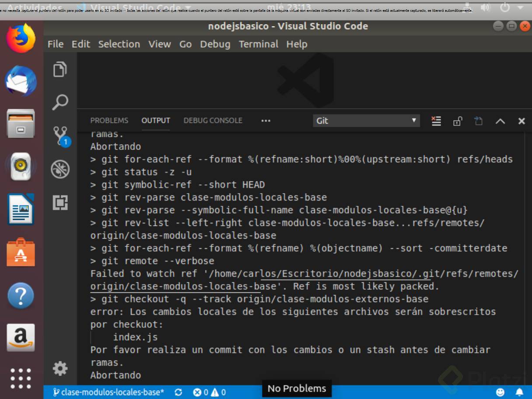Click index.js in the git output
532x399 pixels.
pyautogui.click(x=135, y=337)
